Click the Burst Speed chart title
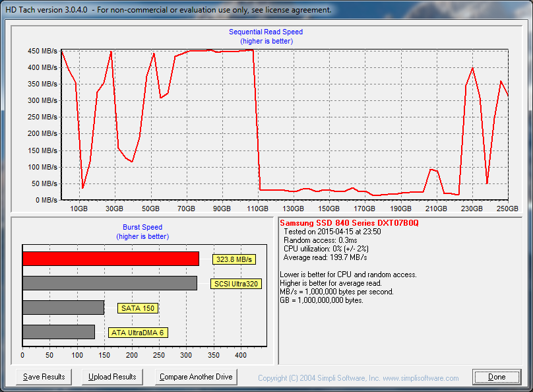This screenshot has width=533, height=392. (142, 227)
